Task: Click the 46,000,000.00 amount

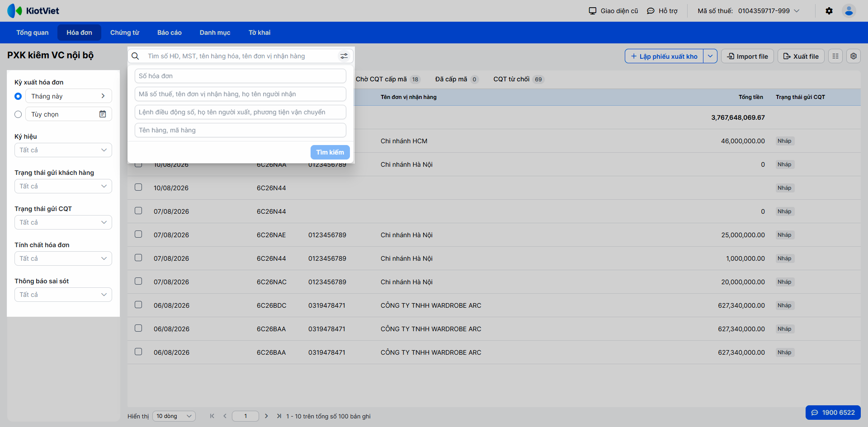Action: pos(743,141)
